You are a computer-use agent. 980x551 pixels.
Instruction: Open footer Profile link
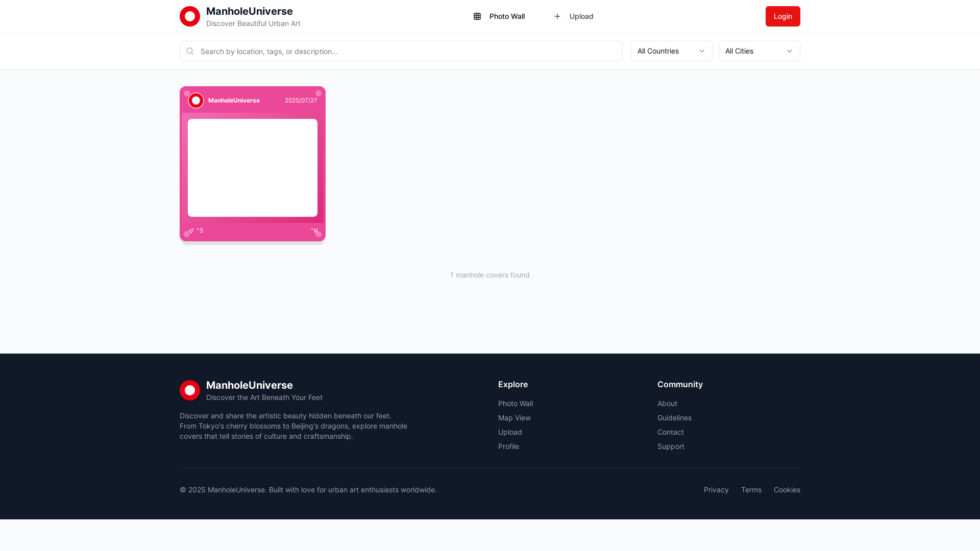pyautogui.click(x=508, y=446)
